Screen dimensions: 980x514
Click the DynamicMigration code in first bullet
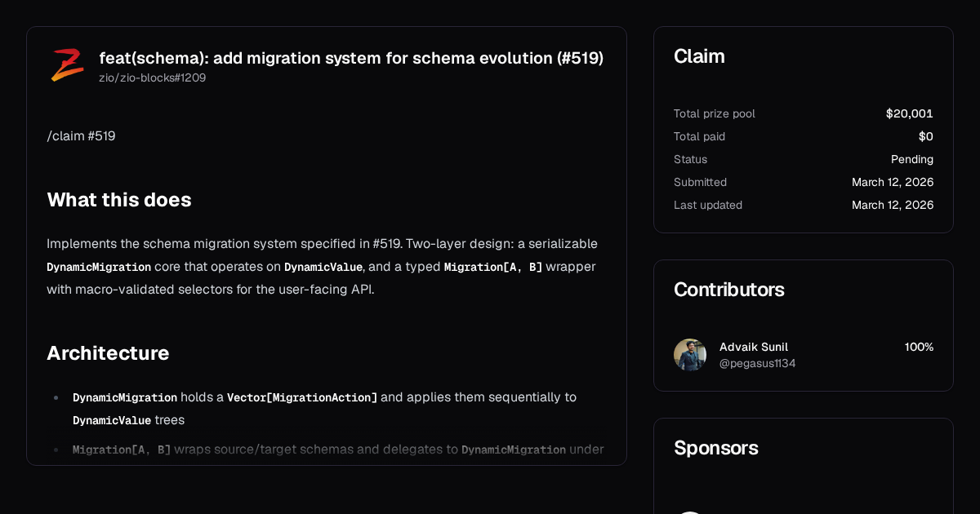[x=125, y=397]
